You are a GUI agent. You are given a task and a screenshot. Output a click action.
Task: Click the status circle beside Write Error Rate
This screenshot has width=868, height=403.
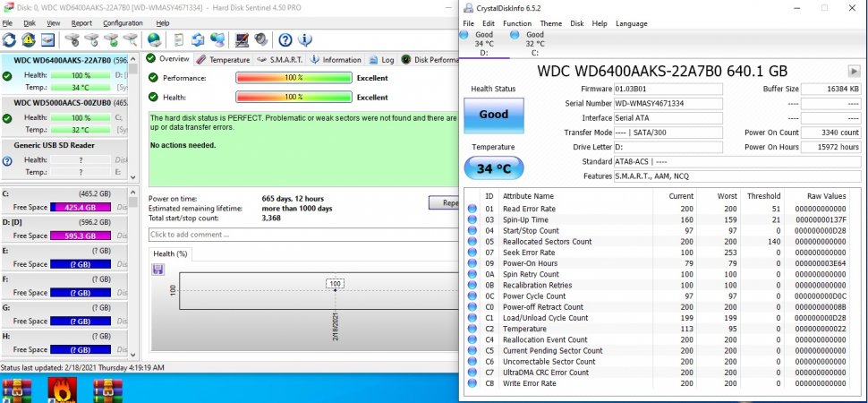[472, 383]
